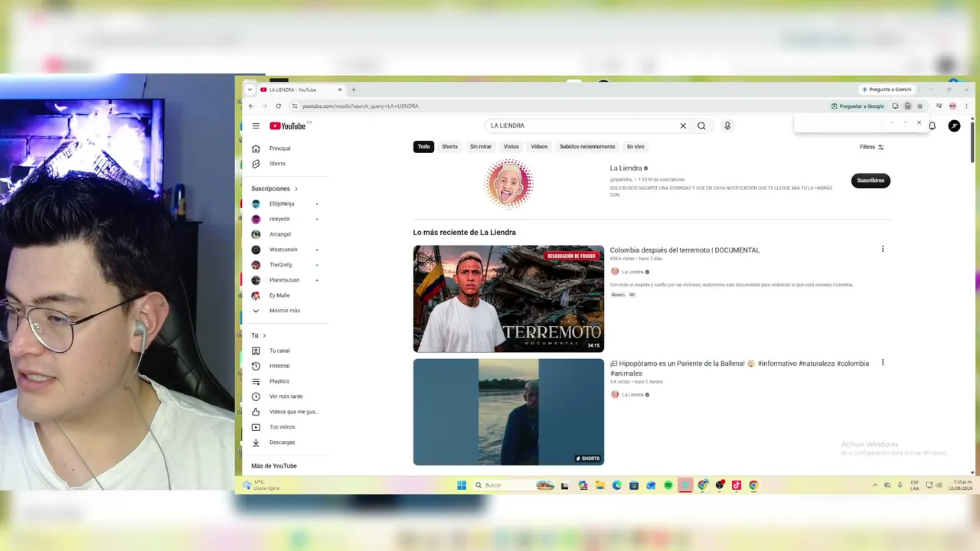Expand the Suscripciones section header

(275, 188)
